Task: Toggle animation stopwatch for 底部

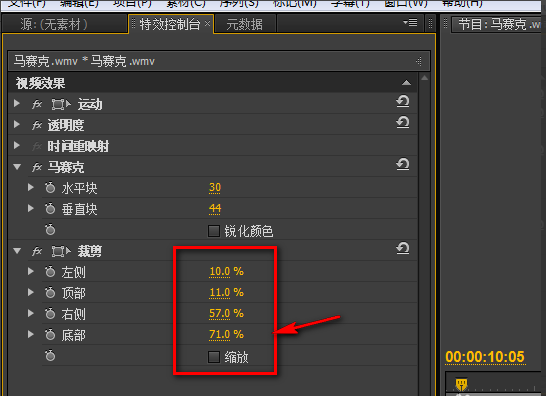Action: tap(50, 335)
